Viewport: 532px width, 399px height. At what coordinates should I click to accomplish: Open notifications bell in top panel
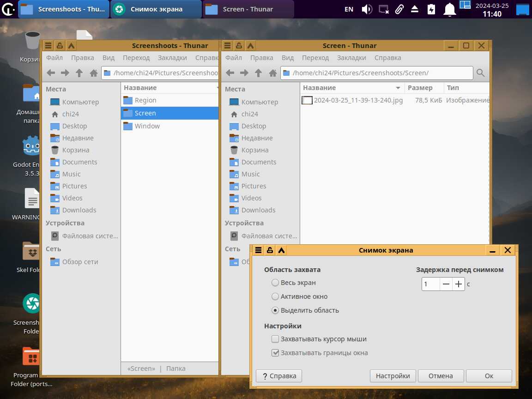(449, 9)
